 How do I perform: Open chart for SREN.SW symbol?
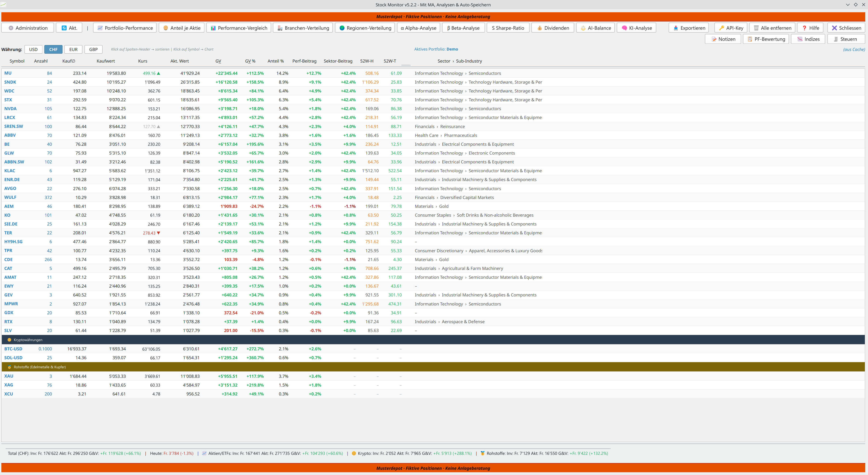[x=14, y=126]
